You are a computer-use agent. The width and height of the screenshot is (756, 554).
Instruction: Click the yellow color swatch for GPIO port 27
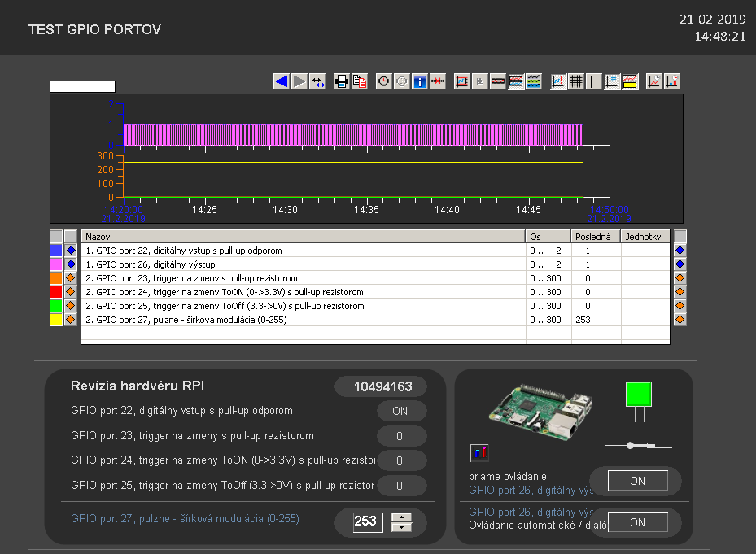point(56,320)
